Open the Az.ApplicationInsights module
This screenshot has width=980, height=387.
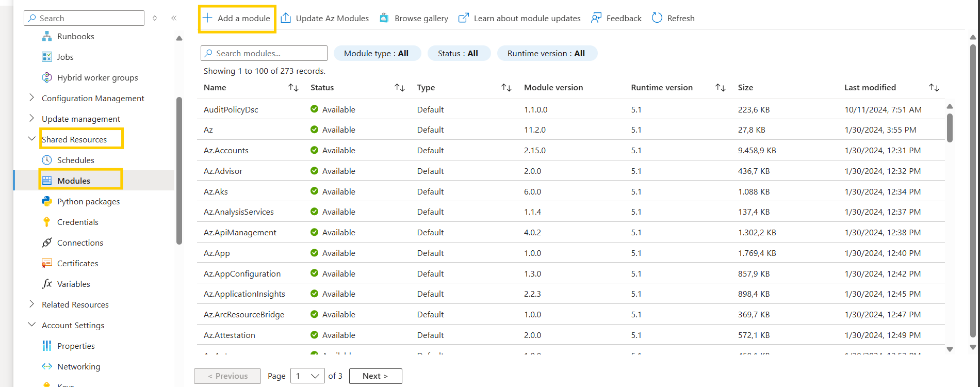244,294
